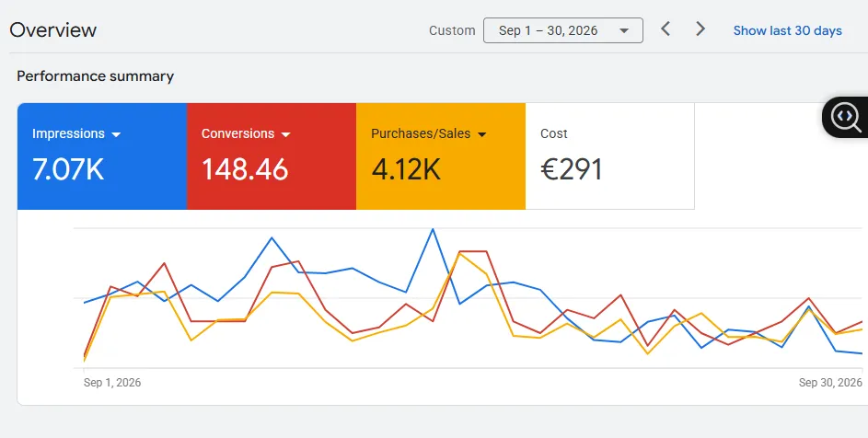The image size is (868, 438).
Task: Click the 148.46 conversions value
Action: click(x=245, y=169)
